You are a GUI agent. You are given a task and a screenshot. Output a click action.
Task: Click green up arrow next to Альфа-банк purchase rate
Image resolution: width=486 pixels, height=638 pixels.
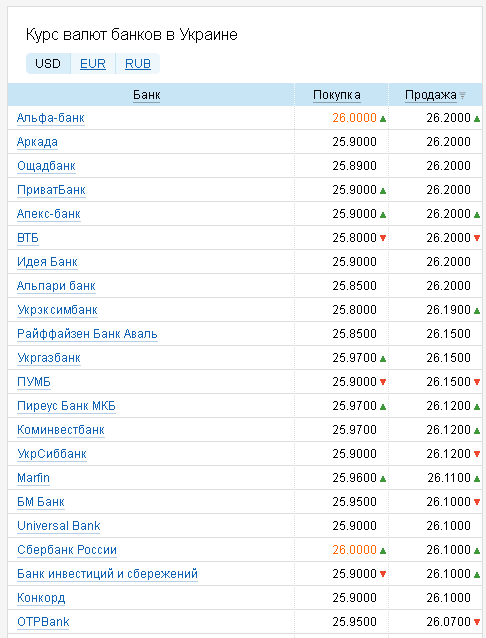pos(383,119)
